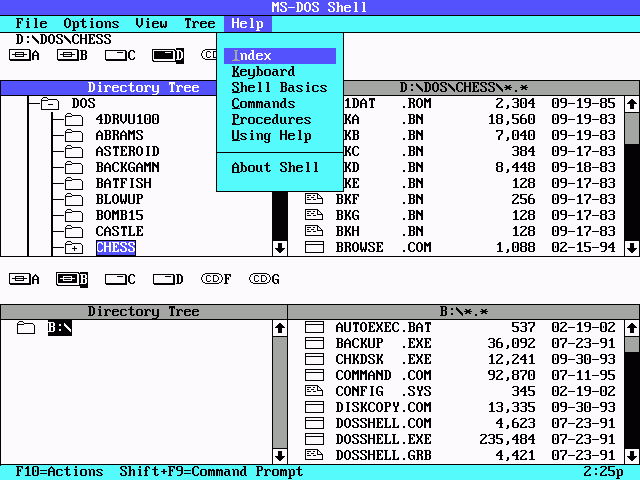Click the CONFIG.SYS file icon
The width and height of the screenshot is (640, 480).
(315, 391)
